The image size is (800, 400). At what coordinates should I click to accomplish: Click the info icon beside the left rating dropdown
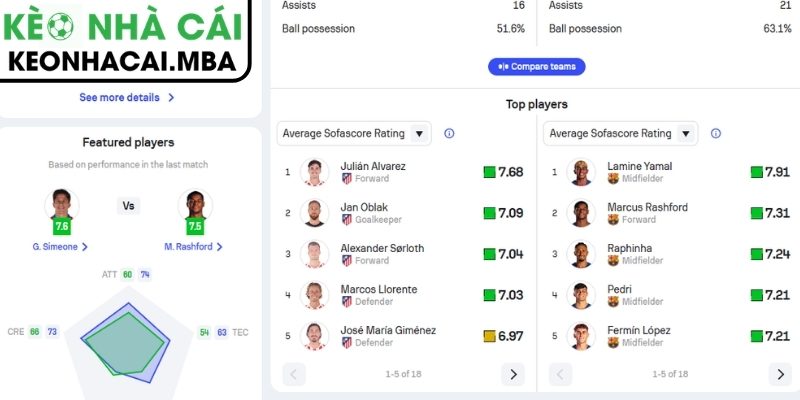point(449,133)
